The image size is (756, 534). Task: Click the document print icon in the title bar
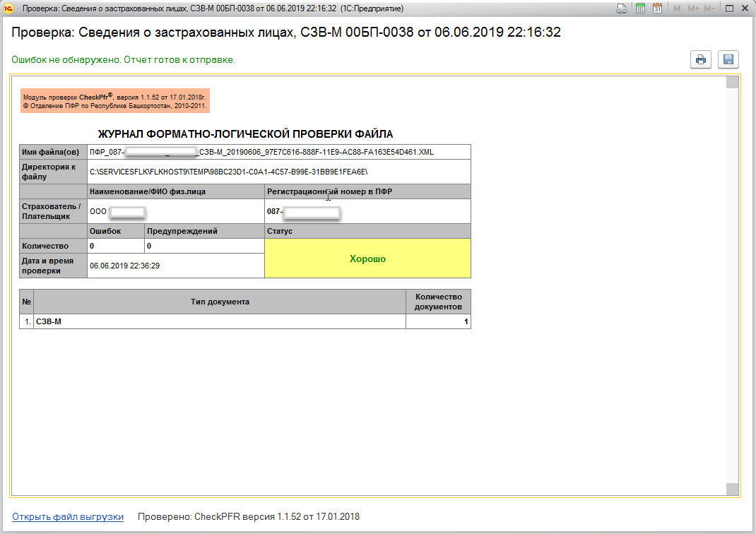pos(622,8)
